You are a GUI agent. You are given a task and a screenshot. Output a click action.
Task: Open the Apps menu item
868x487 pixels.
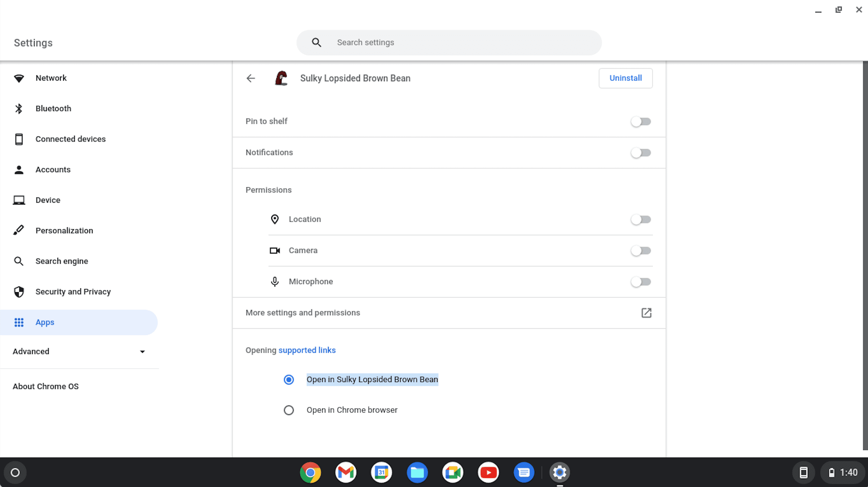click(45, 322)
